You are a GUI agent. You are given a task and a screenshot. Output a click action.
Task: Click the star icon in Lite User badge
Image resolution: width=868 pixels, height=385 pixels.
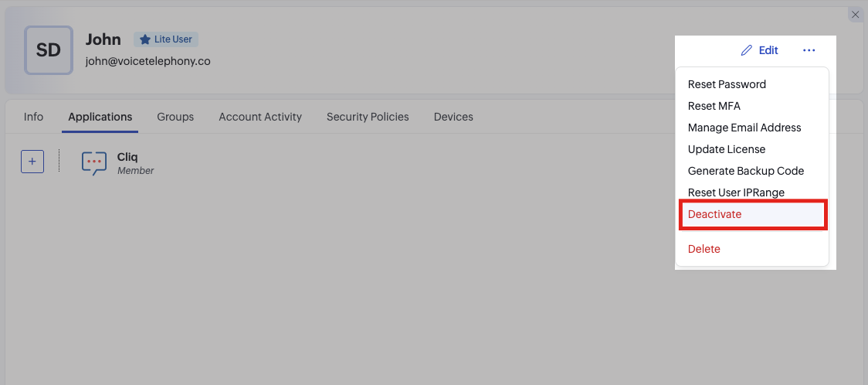[x=145, y=39]
